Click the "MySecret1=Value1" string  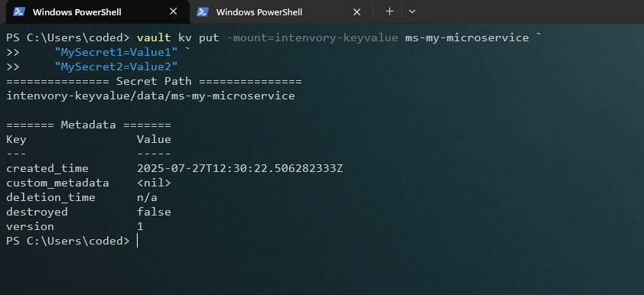[116, 53]
